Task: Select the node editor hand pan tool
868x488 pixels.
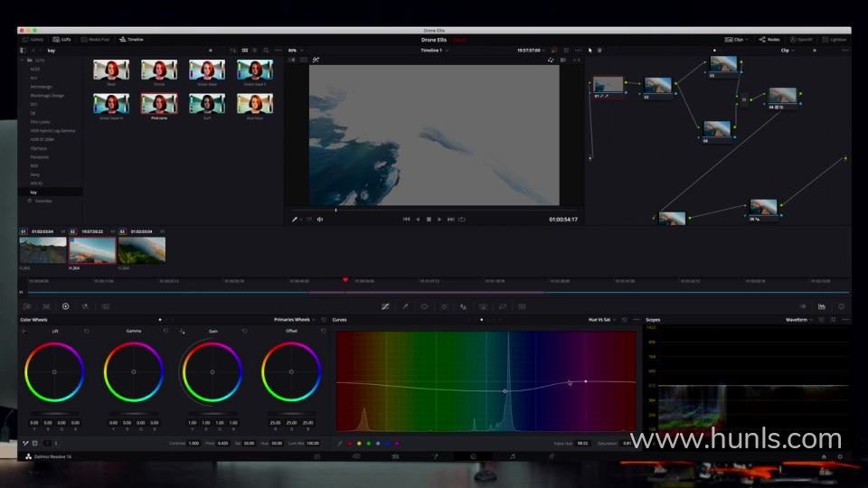Action: (x=599, y=51)
